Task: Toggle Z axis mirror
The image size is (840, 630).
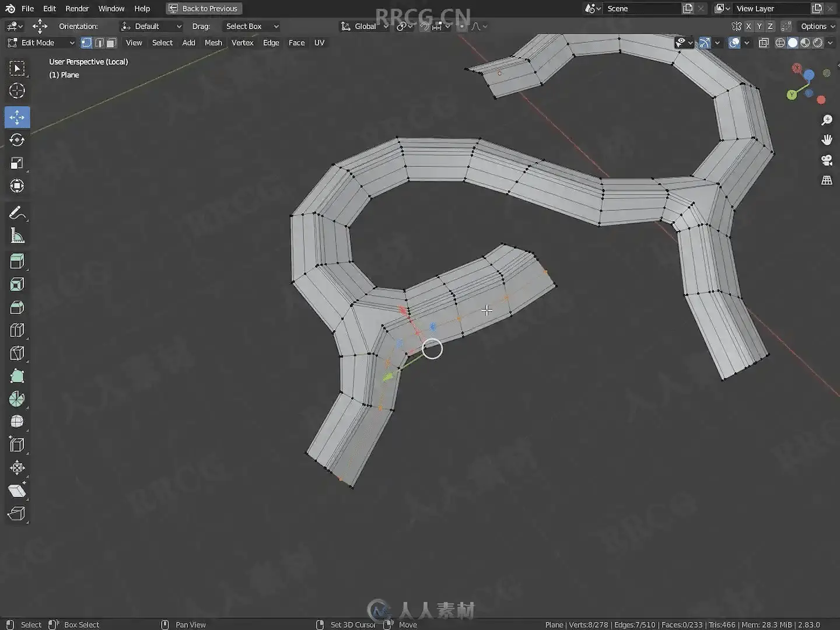Action: click(x=770, y=26)
